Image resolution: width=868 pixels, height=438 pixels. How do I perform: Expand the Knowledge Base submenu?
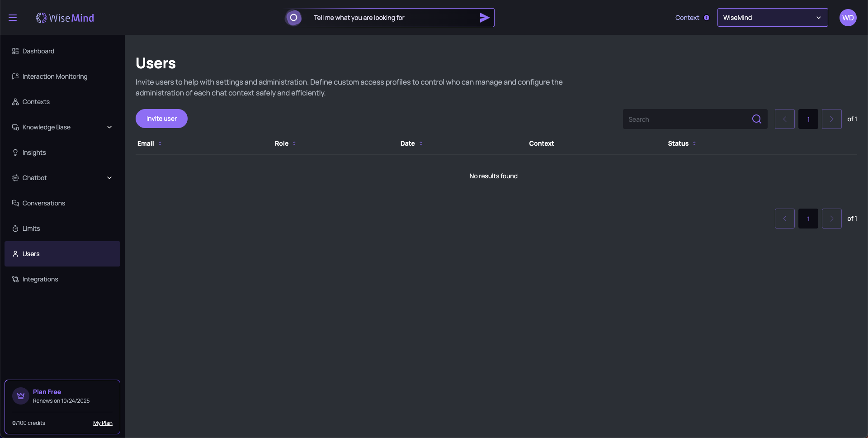pos(109,127)
